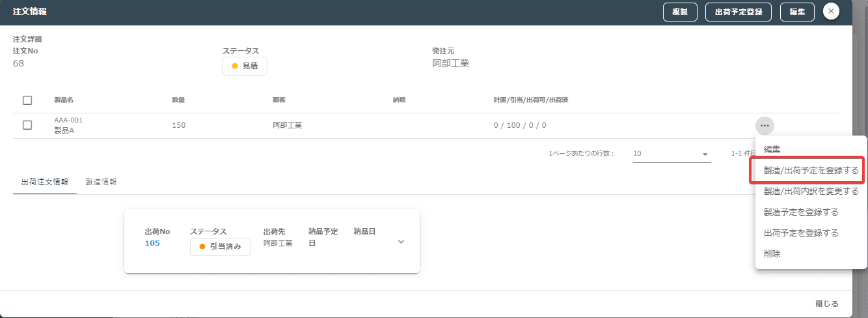This screenshot has height=318, width=868.
Task: Click the 製品名 column header
Action: pyautogui.click(x=64, y=100)
